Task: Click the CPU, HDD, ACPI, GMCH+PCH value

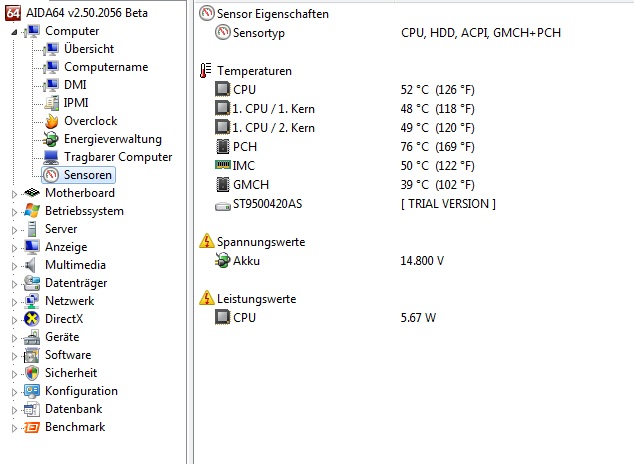Action: point(481,33)
